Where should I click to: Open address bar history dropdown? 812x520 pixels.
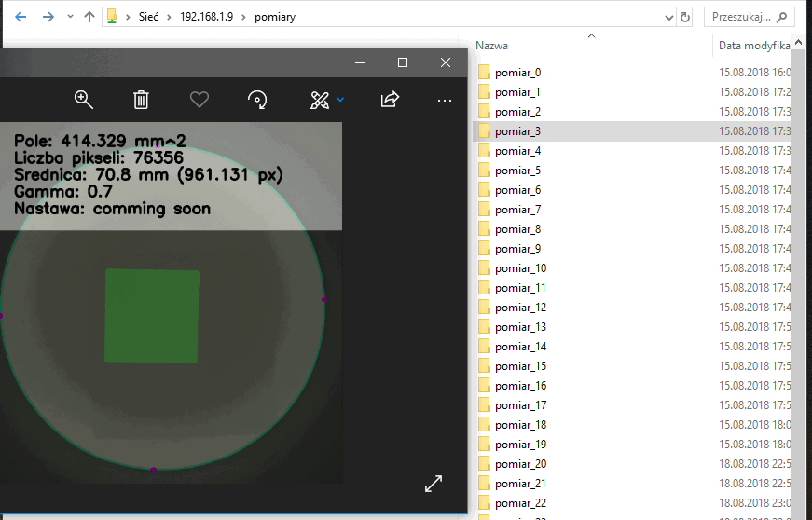pos(669,18)
